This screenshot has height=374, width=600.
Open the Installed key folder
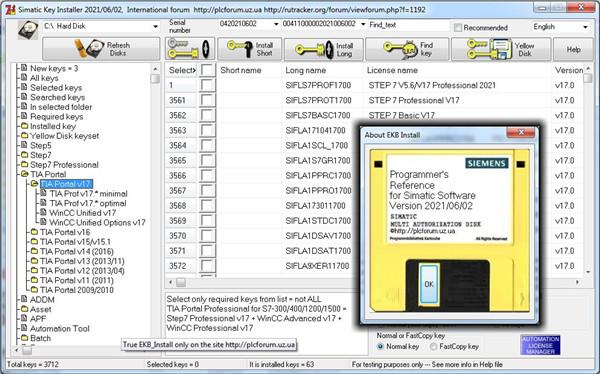[x=53, y=126]
